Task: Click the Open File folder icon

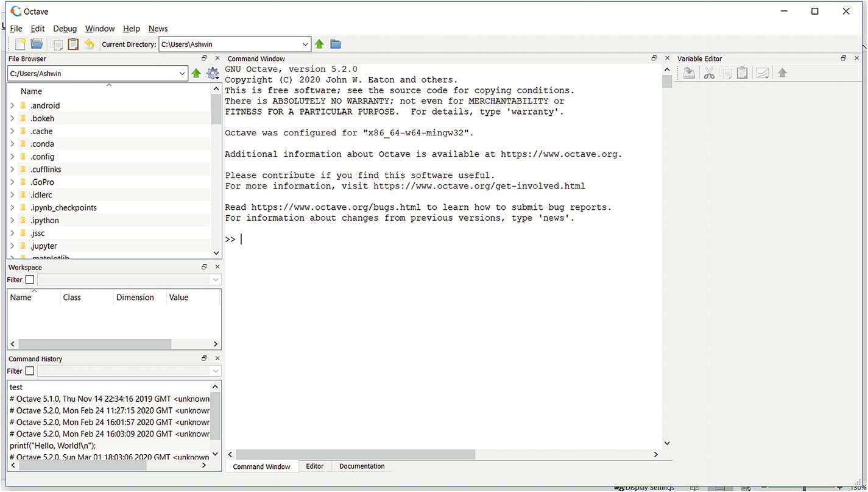Action: click(x=37, y=44)
